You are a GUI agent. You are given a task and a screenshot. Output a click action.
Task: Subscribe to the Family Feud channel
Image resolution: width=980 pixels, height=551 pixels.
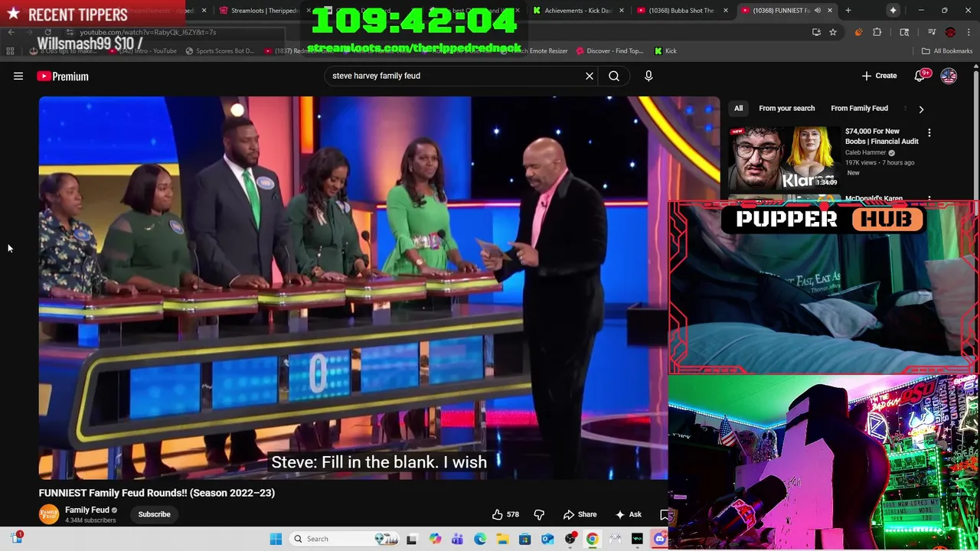(x=154, y=514)
